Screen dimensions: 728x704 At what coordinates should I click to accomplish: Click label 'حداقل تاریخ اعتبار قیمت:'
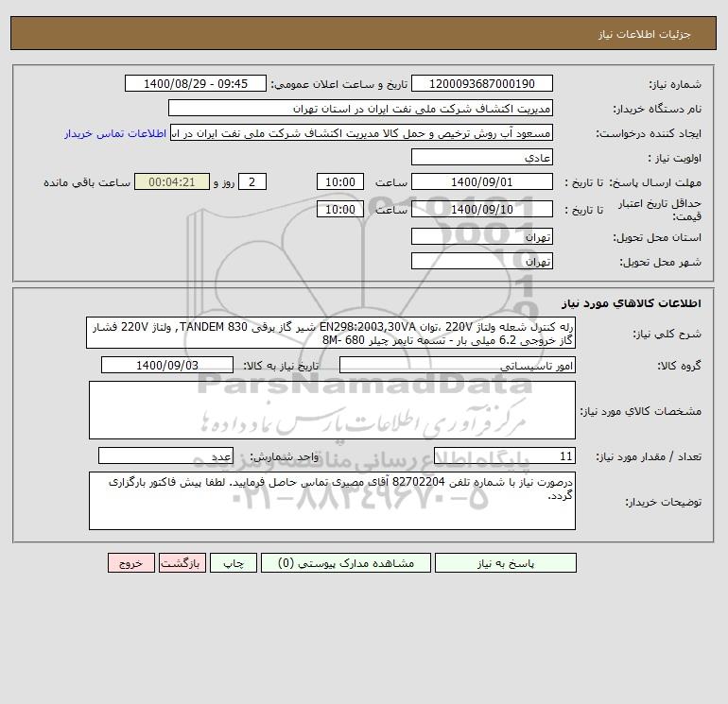tap(659, 210)
